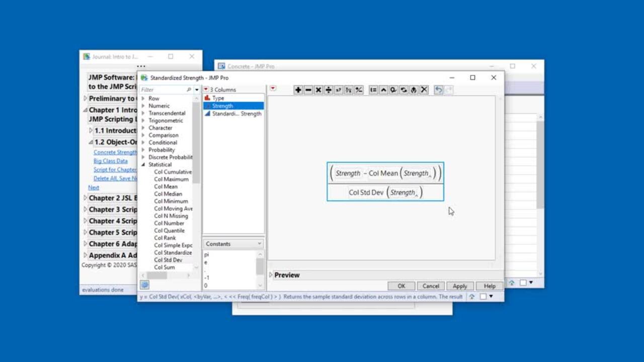
Task: Click the caret insert-element button
Action: coord(383,90)
